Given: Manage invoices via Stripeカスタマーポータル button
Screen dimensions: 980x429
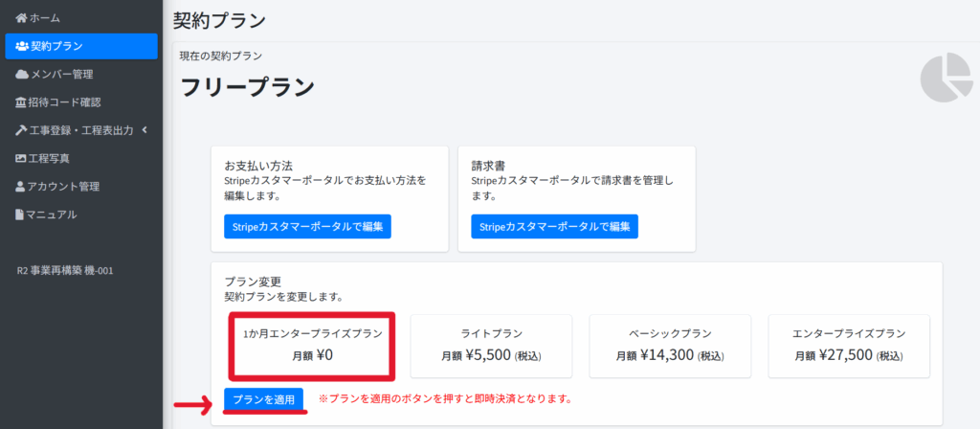Looking at the screenshot, I should pyautogui.click(x=554, y=226).
